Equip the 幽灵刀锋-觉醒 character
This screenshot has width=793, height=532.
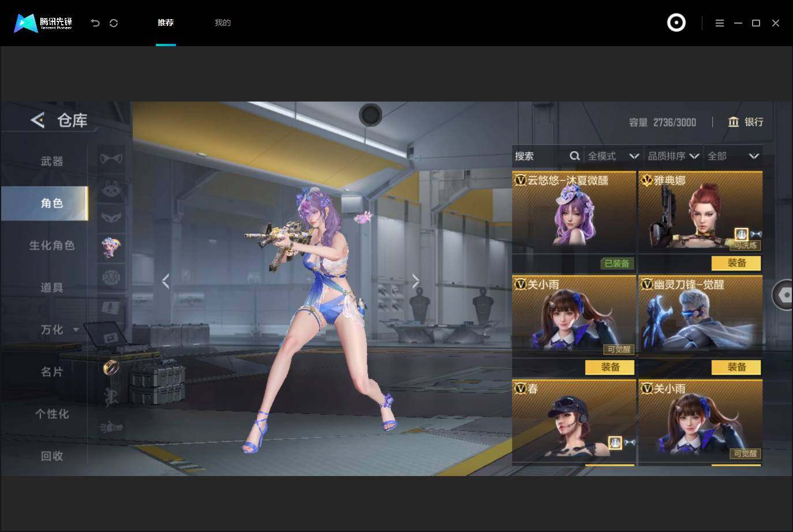(x=736, y=367)
